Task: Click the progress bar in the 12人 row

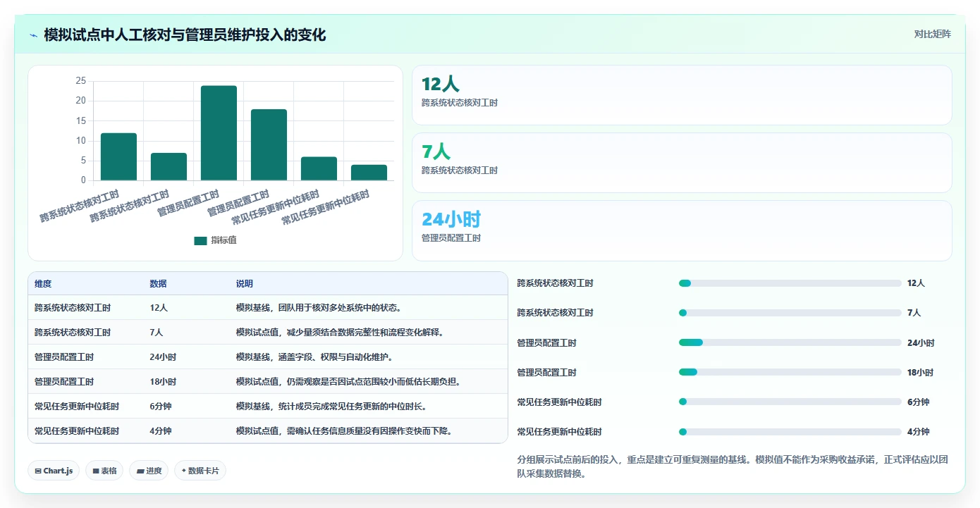Action: click(790, 283)
